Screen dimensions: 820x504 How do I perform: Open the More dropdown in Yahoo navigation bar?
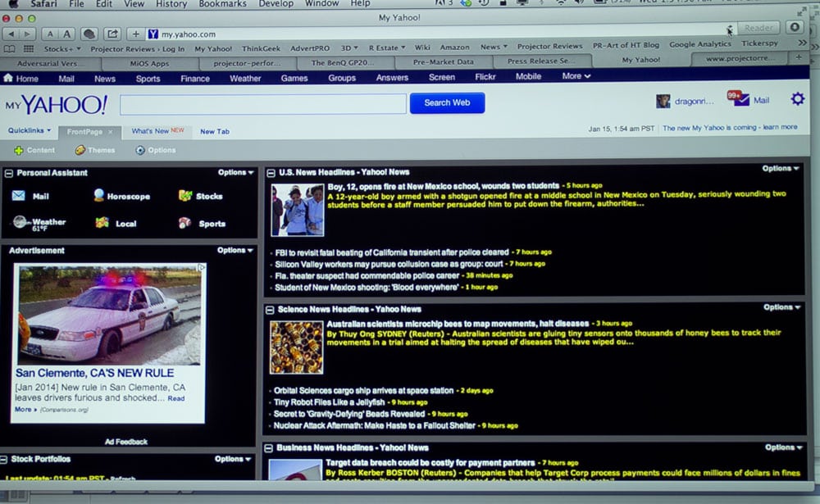[576, 76]
